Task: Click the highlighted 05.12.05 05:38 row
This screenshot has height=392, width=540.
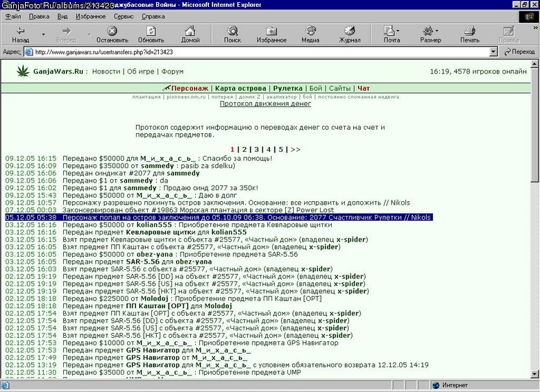Action: tap(219, 218)
